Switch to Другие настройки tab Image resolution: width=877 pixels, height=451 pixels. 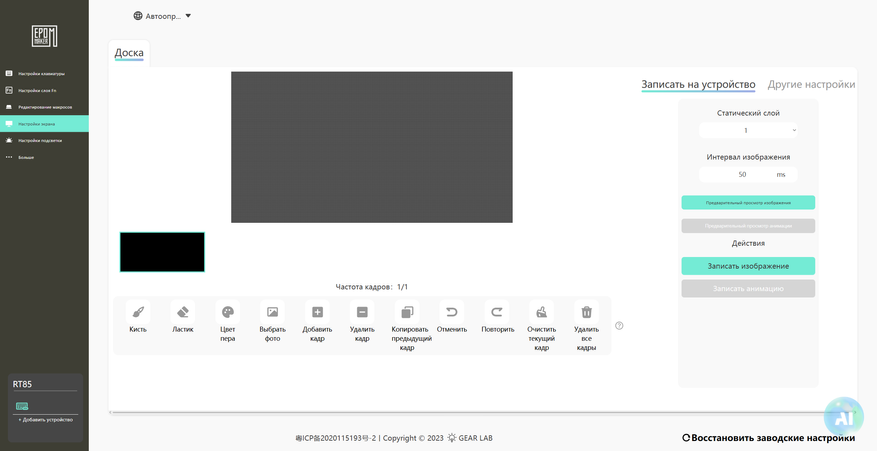pyautogui.click(x=811, y=84)
